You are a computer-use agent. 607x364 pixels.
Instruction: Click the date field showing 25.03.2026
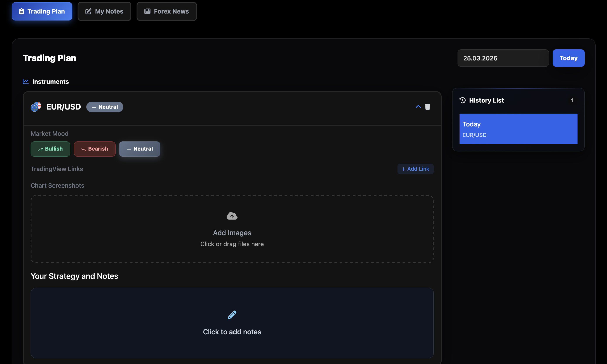pyautogui.click(x=503, y=58)
